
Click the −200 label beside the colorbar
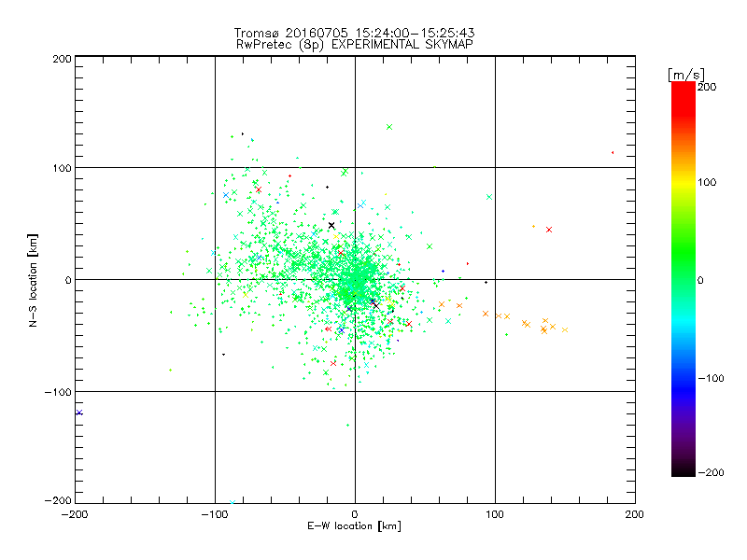pos(712,472)
